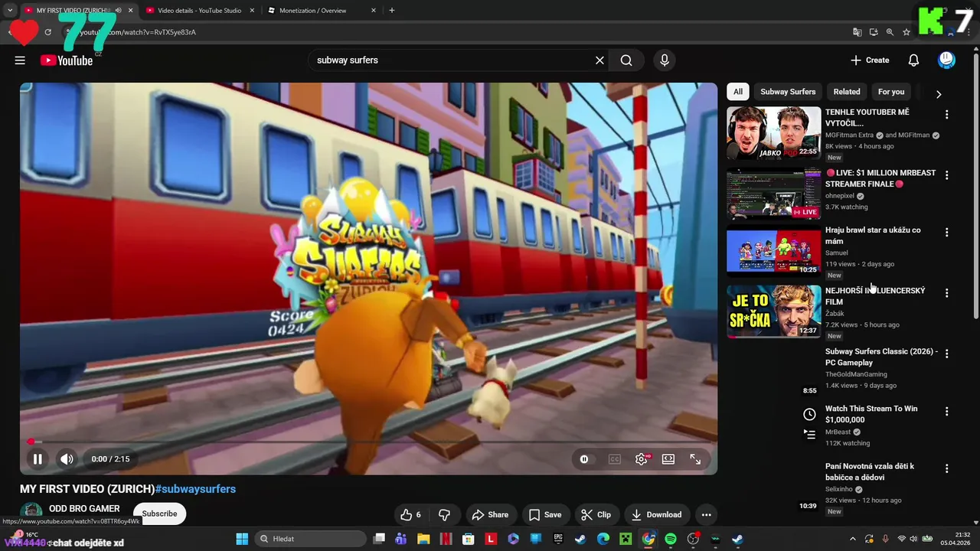
Task: Open options for TENHLE YOUTUBER video
Action: [x=947, y=115]
